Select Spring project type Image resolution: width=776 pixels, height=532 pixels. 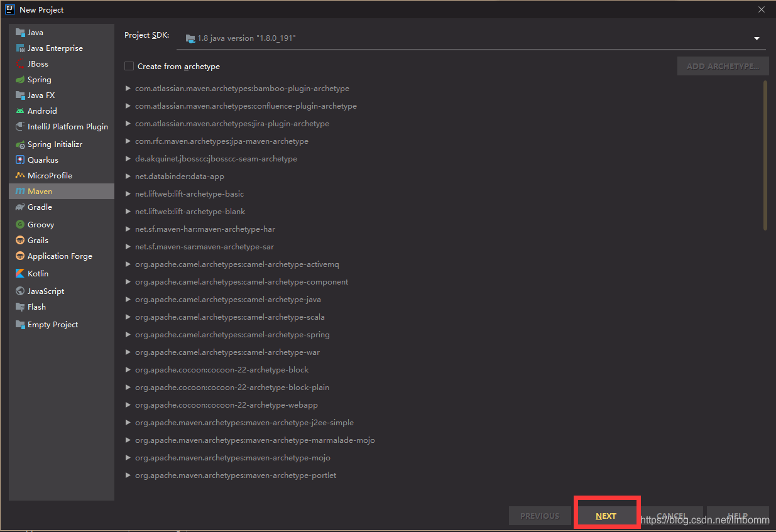62,79
